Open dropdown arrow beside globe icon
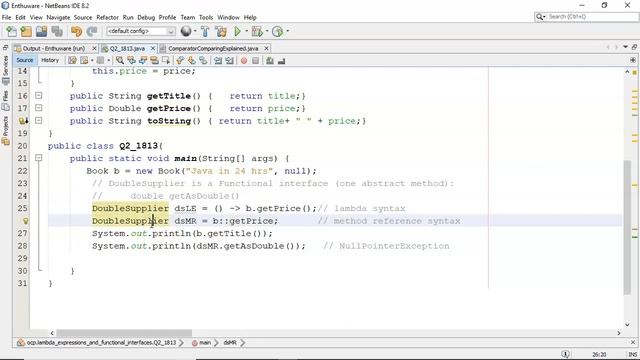Image resolution: width=640 pixels, height=360 pixels. [195, 31]
